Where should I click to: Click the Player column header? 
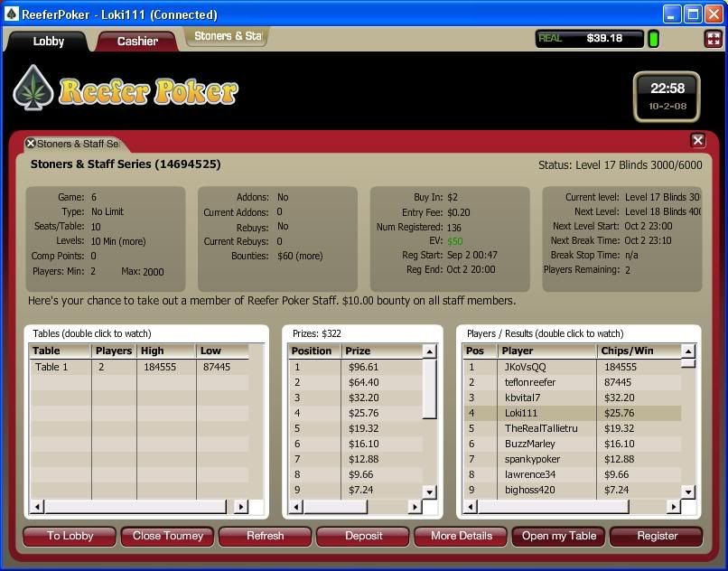[547, 351]
